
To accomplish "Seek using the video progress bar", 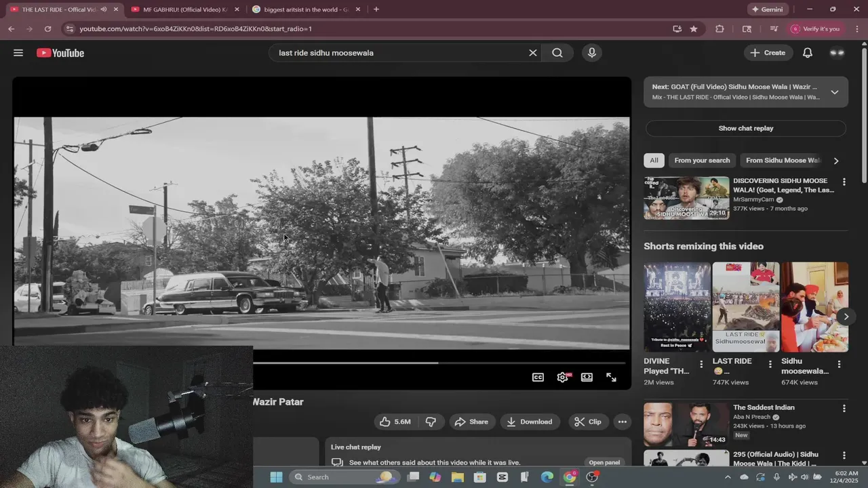I will 439,363.
